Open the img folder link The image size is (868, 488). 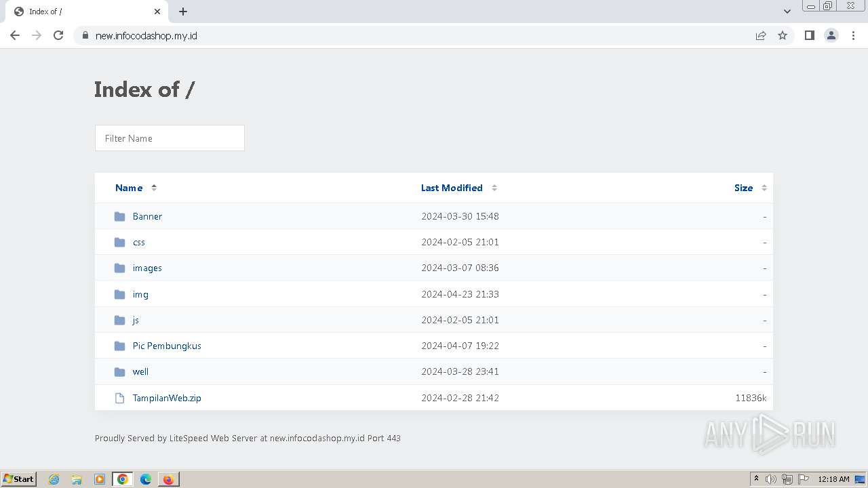[140, 294]
